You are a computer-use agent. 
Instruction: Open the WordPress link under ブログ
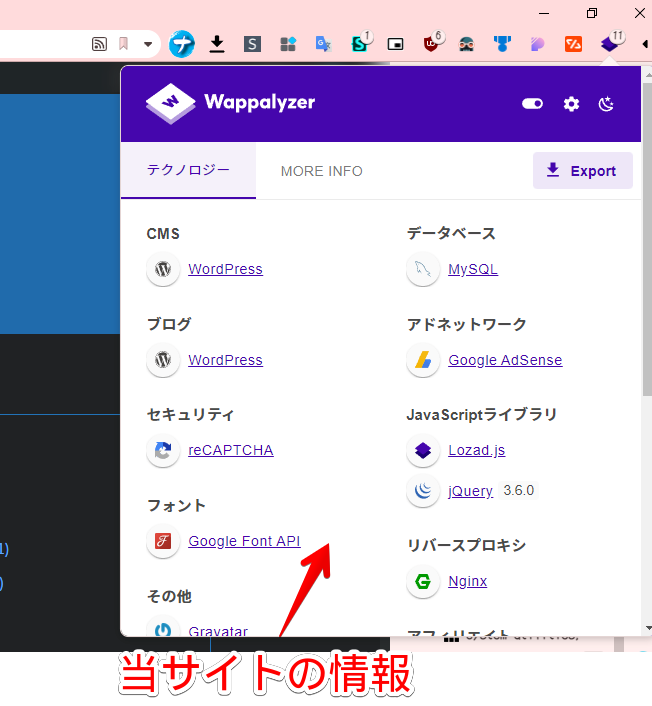[225, 360]
